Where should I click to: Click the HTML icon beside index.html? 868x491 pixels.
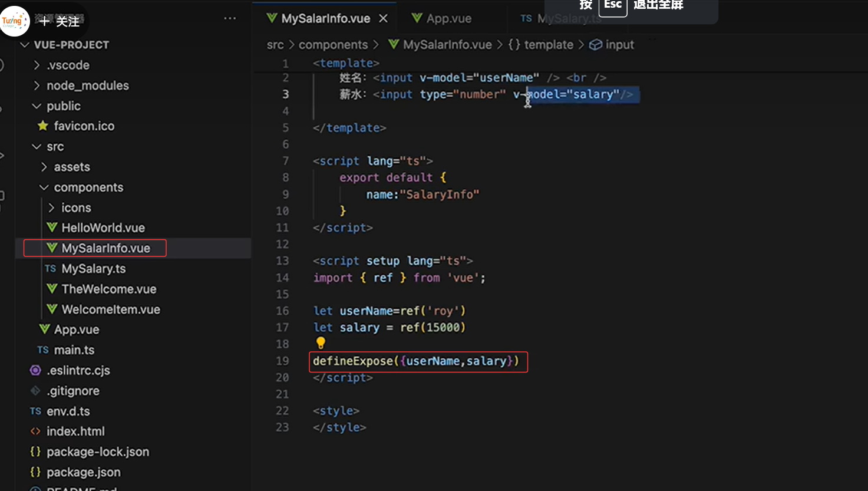tap(35, 431)
